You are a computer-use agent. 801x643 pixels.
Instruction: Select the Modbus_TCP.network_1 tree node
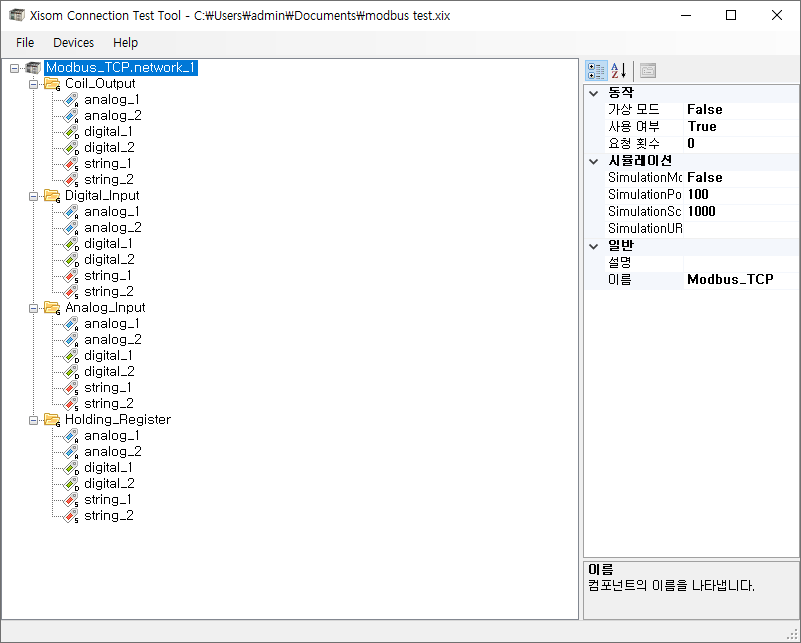[121, 67]
